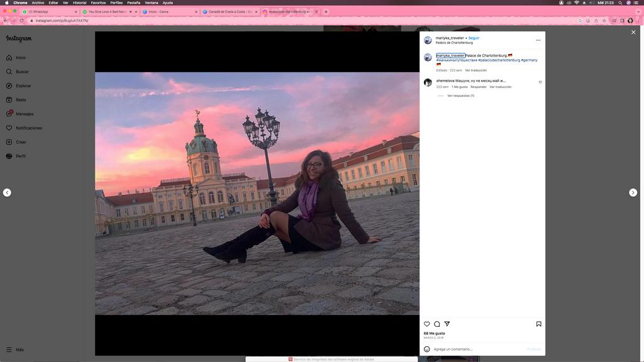Reload the page in Chrome
644x362 pixels.
[x=21, y=21]
